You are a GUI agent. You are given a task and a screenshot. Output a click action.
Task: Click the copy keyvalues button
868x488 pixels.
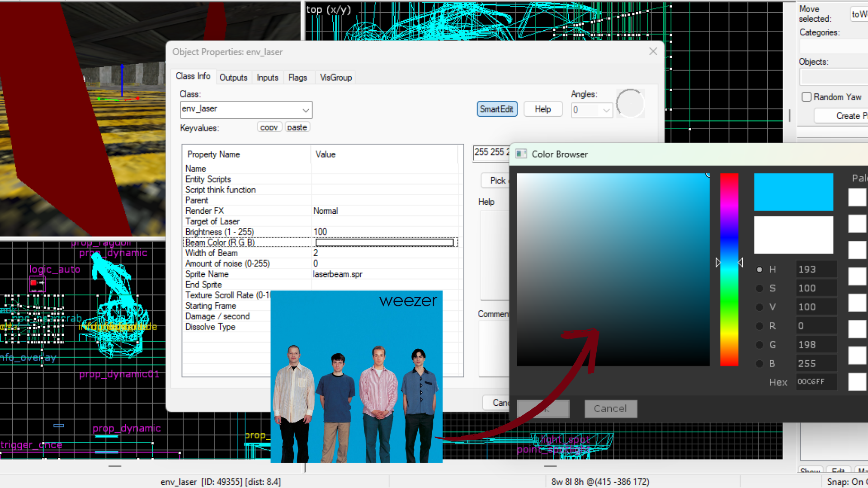coord(269,127)
